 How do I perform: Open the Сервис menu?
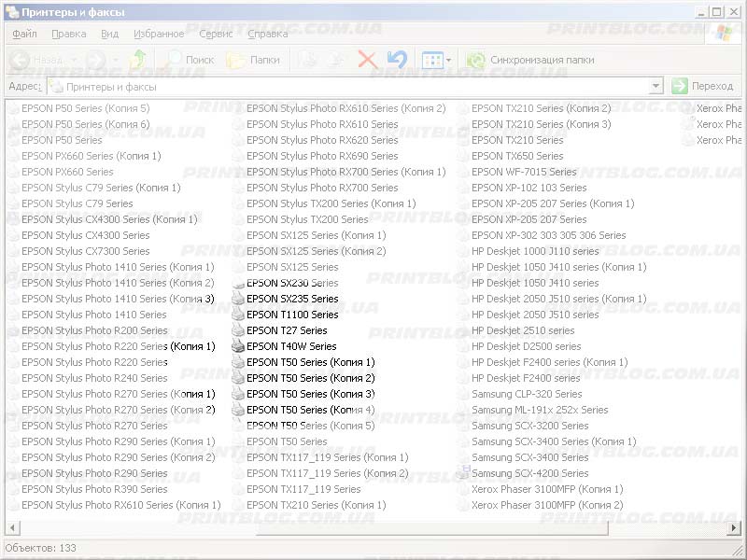216,34
